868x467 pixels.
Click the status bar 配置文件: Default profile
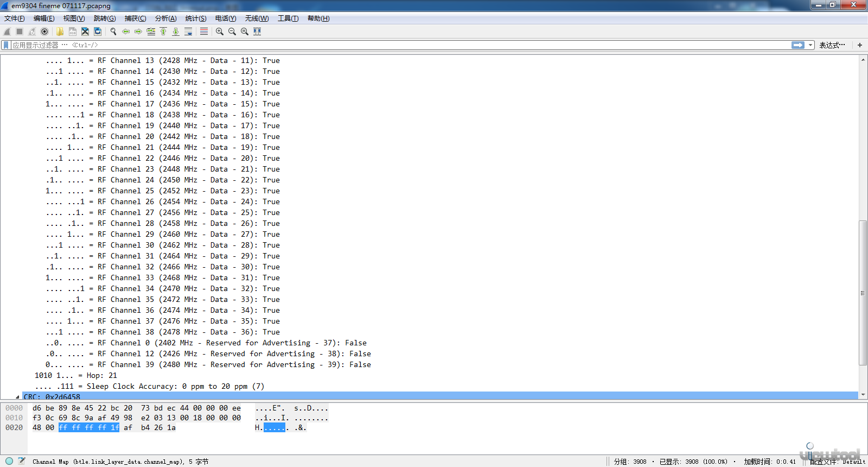[838, 462]
